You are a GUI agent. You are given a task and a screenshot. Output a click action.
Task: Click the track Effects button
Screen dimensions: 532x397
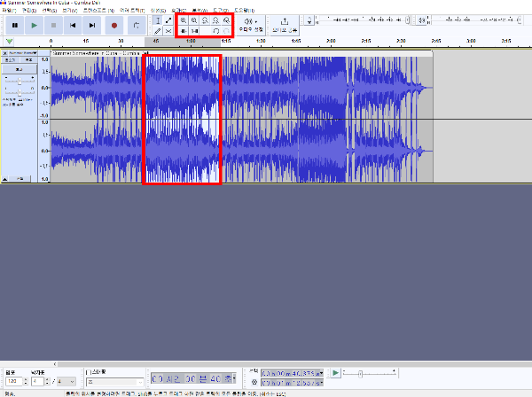20,69
